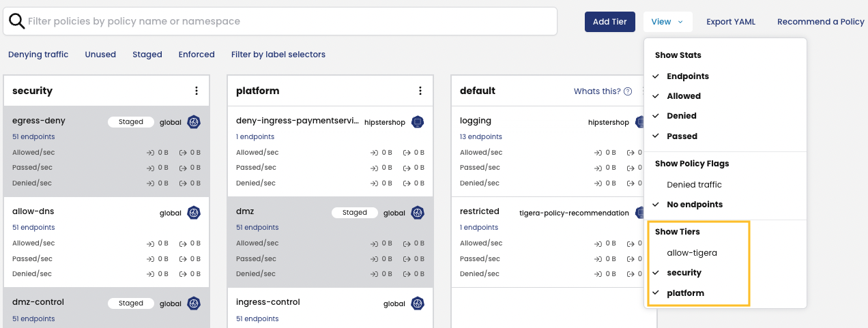Click the help icon beside Whats this
The image size is (868, 328).
[x=628, y=91]
